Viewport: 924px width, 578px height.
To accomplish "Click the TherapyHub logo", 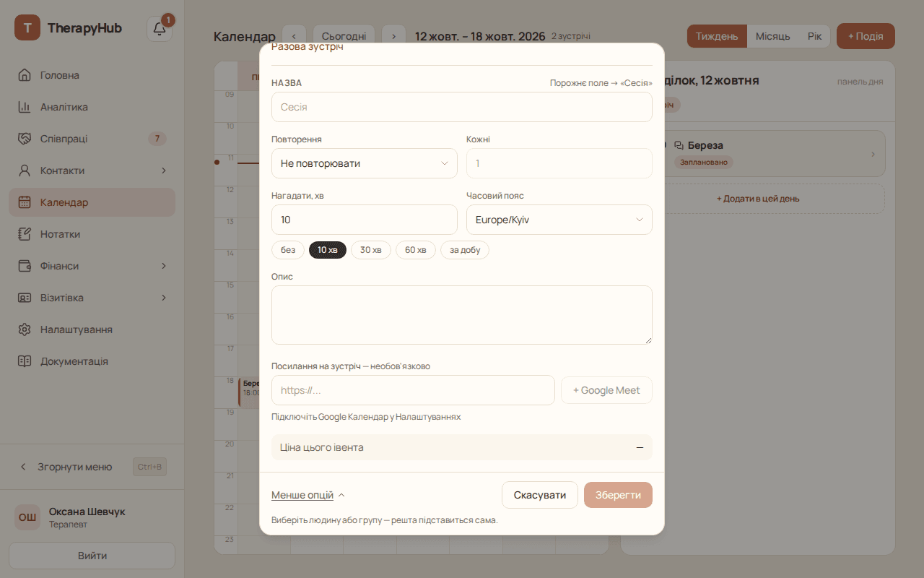I will [x=27, y=28].
